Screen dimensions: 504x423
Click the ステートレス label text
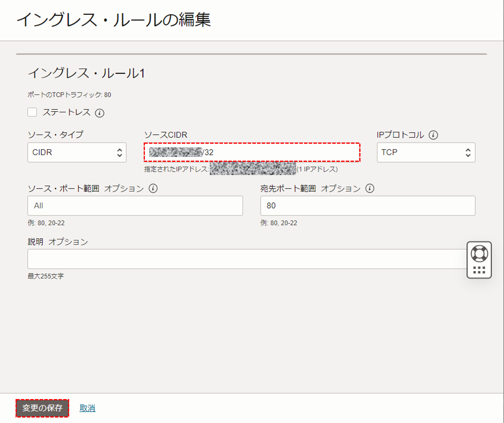point(66,112)
